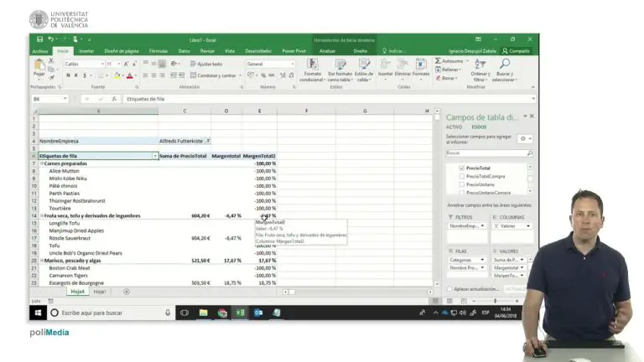This screenshot has height=362, width=644.
Task: Check the PrecioTotalCompra field checkbox
Action: [x=462, y=176]
